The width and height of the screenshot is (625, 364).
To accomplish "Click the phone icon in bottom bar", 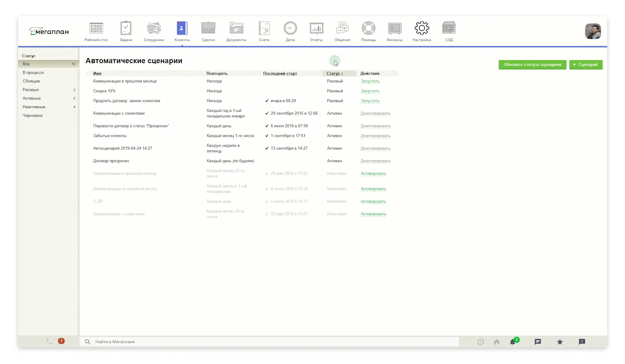I will coord(49,342).
